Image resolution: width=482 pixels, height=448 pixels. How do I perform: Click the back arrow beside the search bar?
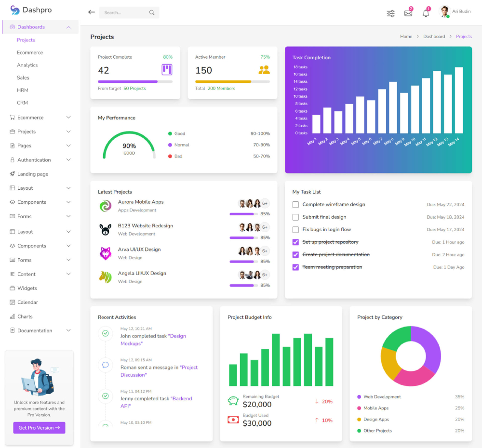pos(91,12)
